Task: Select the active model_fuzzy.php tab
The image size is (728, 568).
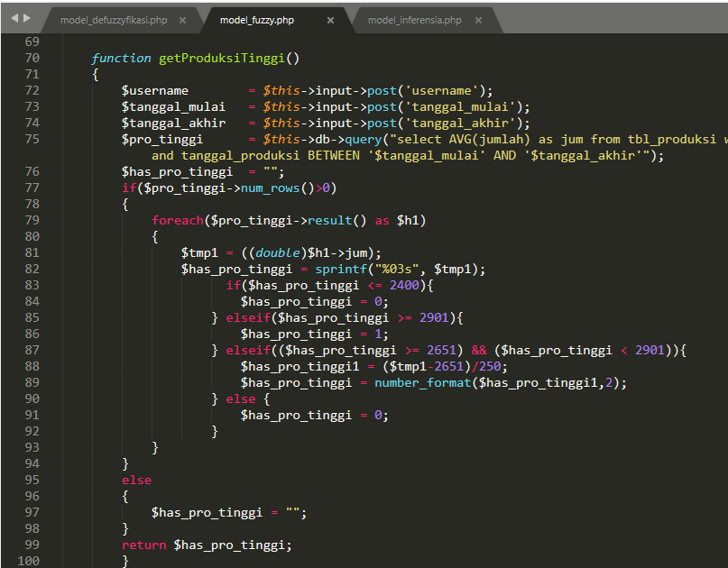Action: pyautogui.click(x=257, y=20)
